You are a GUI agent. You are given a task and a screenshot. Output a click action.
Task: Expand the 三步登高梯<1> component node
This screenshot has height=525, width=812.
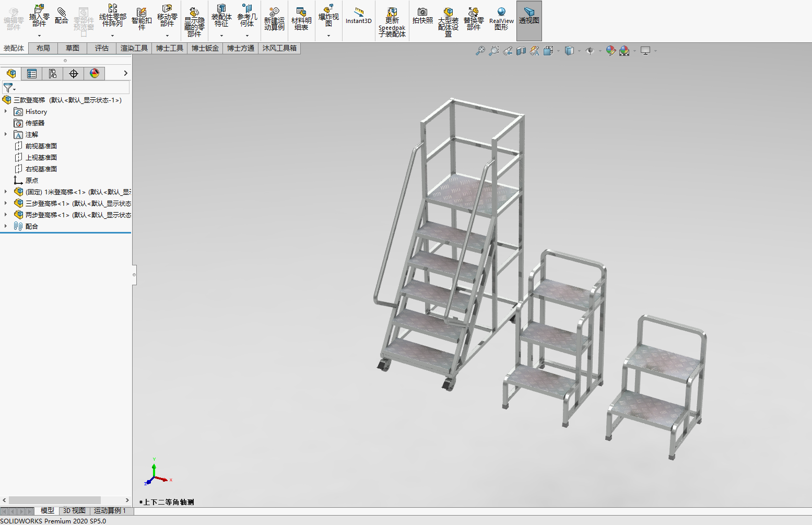point(6,203)
